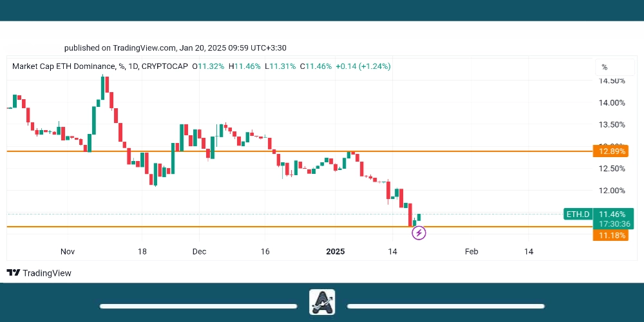Click the 2025 label on time axis

click(336, 251)
